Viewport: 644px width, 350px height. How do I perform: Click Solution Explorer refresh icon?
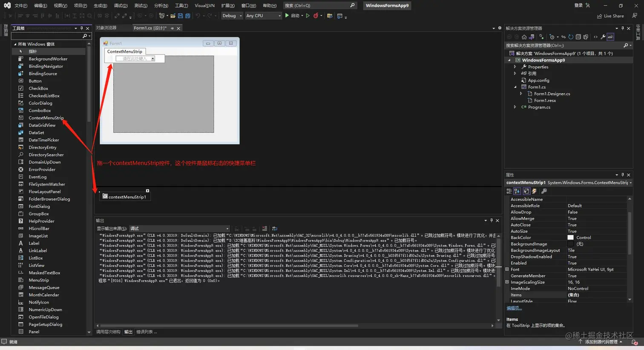tap(571, 37)
